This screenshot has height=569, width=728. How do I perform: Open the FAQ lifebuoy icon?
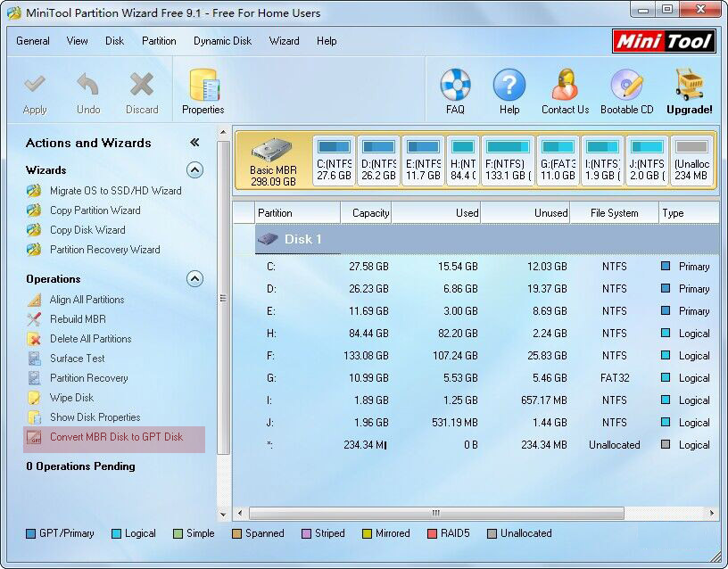pos(455,87)
